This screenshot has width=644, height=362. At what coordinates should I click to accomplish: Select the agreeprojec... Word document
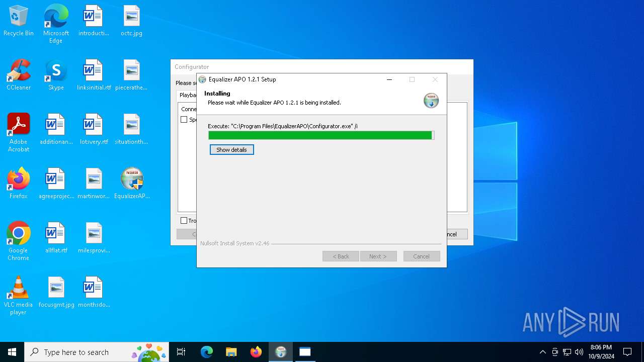(56, 184)
